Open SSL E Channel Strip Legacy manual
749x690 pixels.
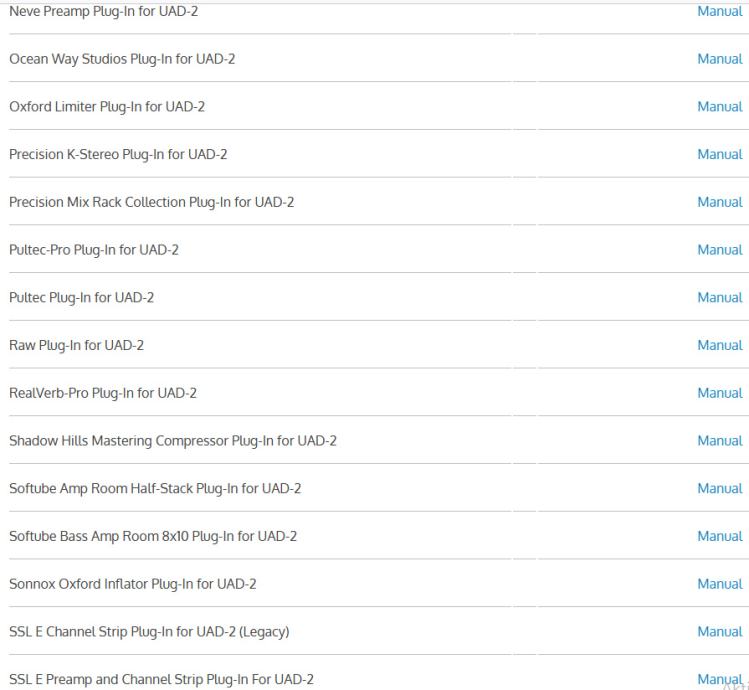click(x=720, y=632)
